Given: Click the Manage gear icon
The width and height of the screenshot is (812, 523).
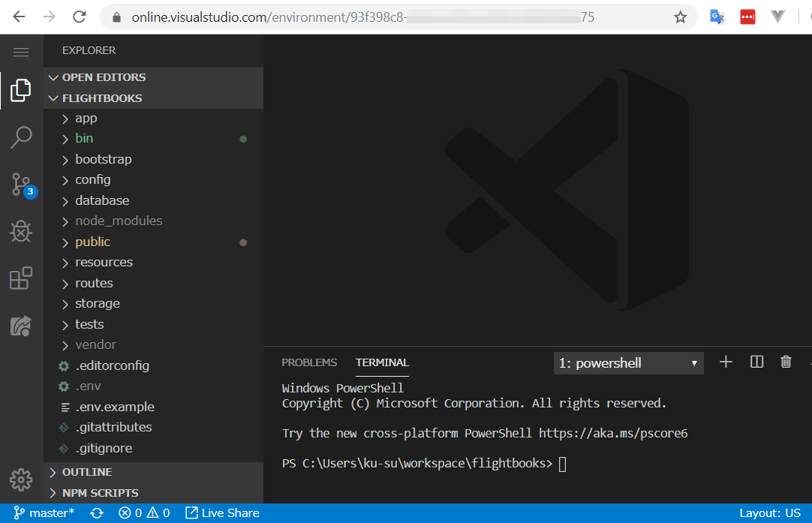Looking at the screenshot, I should 20,479.
